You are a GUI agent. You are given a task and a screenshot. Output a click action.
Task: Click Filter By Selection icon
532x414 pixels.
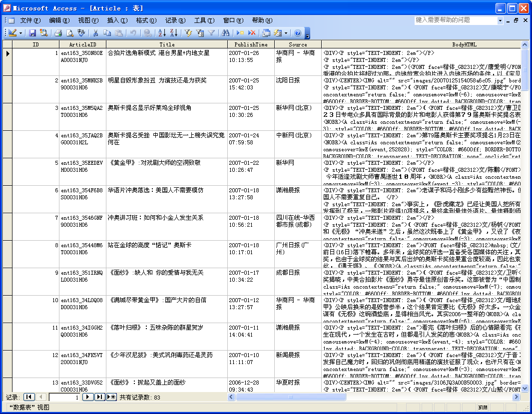click(188, 33)
